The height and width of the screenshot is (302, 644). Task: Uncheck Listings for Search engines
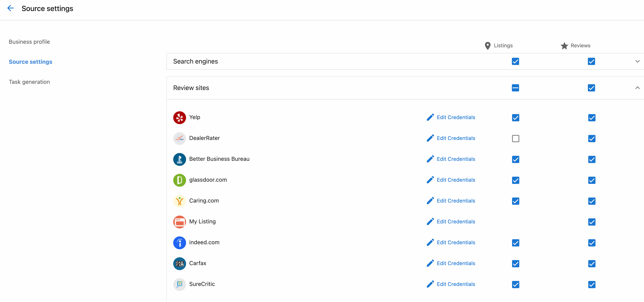pos(515,61)
